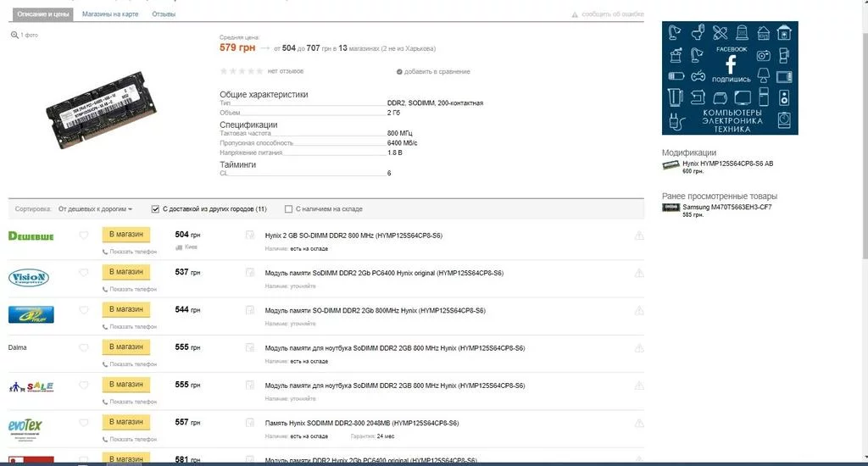868x466 pixels.
Task: Uncheck 'С доставкой из других городов' checkbox
Action: 156,209
